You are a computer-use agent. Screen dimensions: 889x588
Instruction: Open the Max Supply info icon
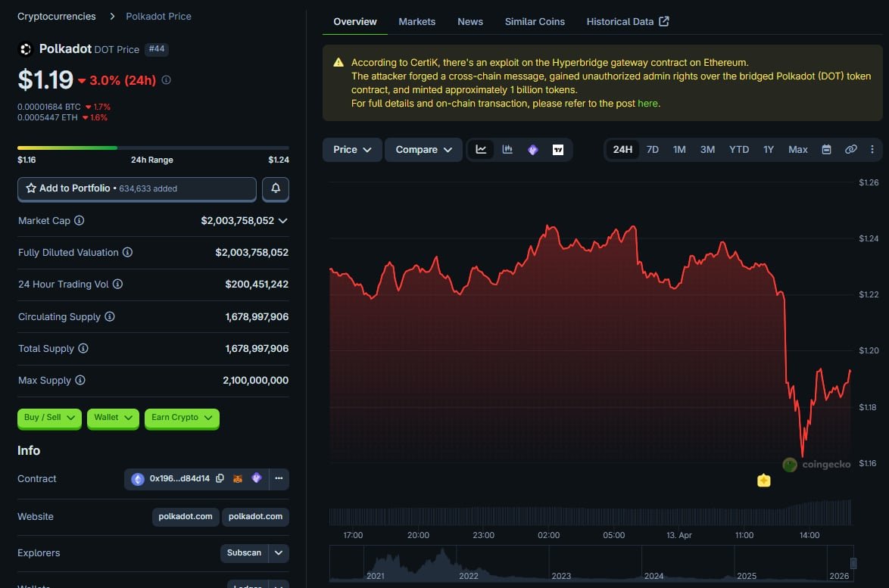[x=80, y=380]
